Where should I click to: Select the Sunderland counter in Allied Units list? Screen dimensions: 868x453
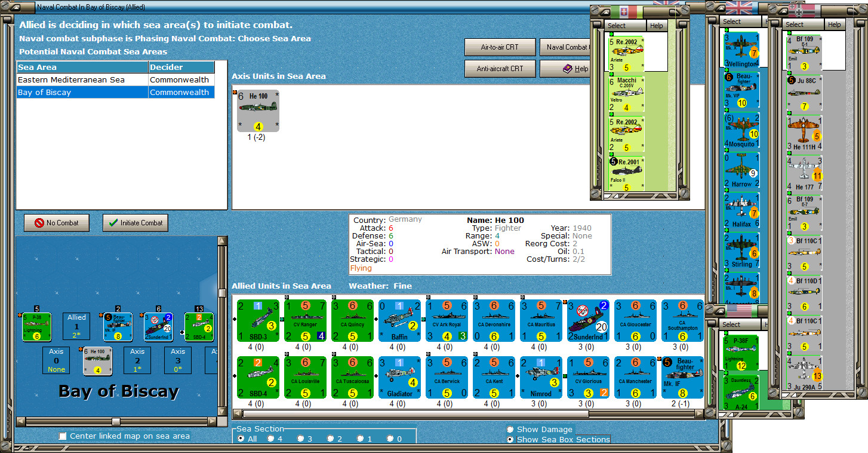pyautogui.click(x=588, y=320)
